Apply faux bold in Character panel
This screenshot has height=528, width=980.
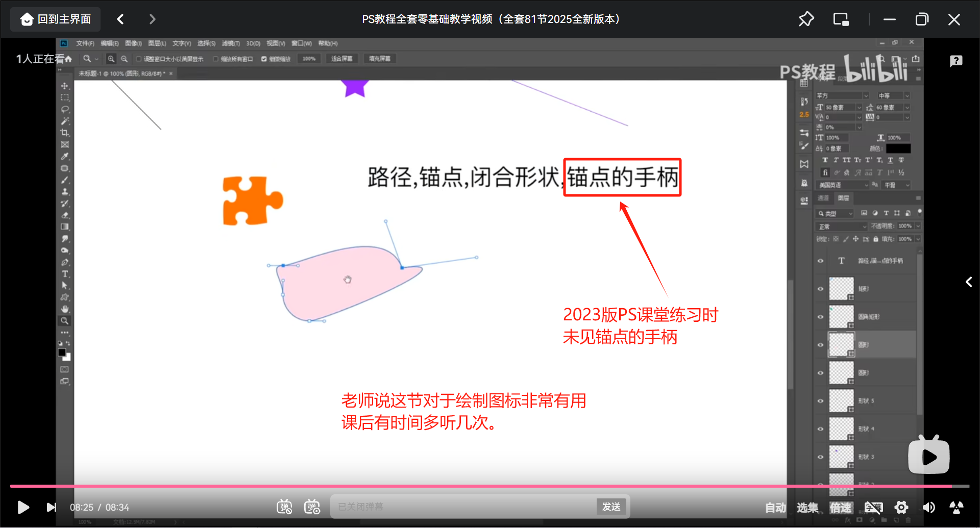coord(825,160)
